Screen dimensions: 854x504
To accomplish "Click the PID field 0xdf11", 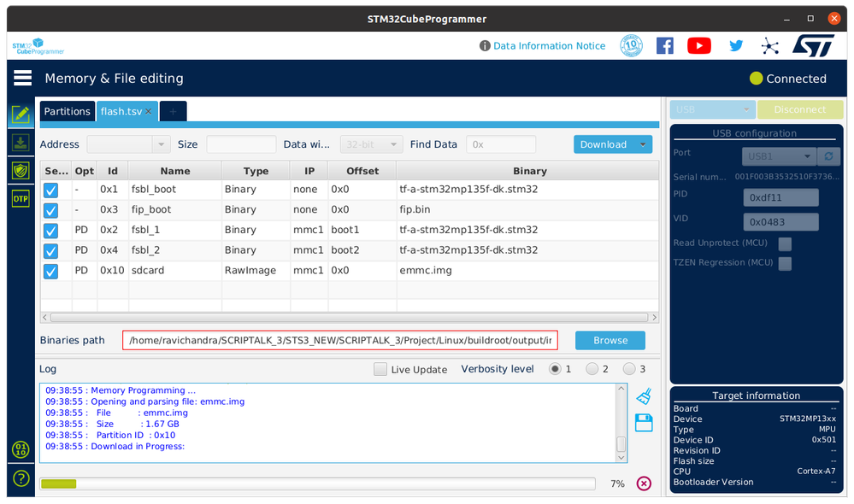I will point(780,197).
